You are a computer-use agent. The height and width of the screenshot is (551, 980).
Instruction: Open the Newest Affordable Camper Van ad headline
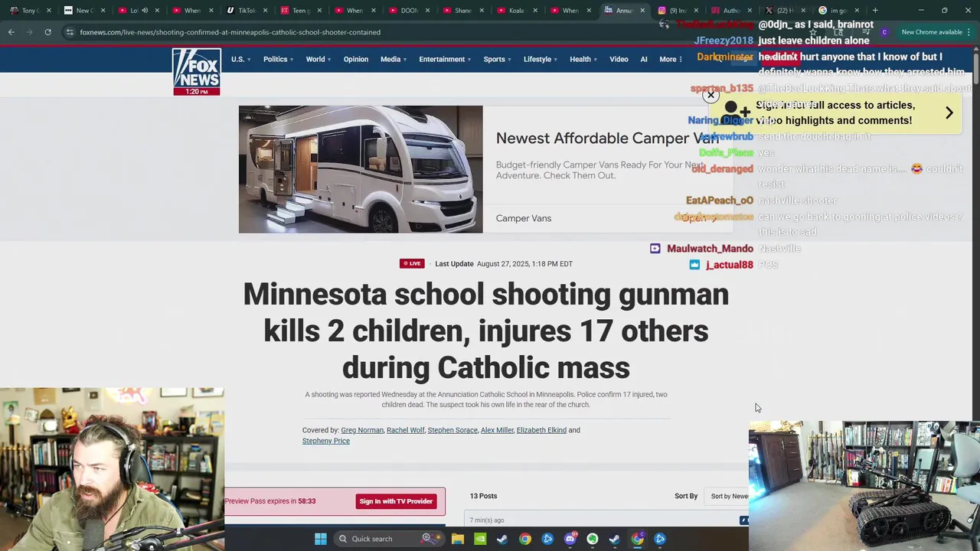pos(607,138)
